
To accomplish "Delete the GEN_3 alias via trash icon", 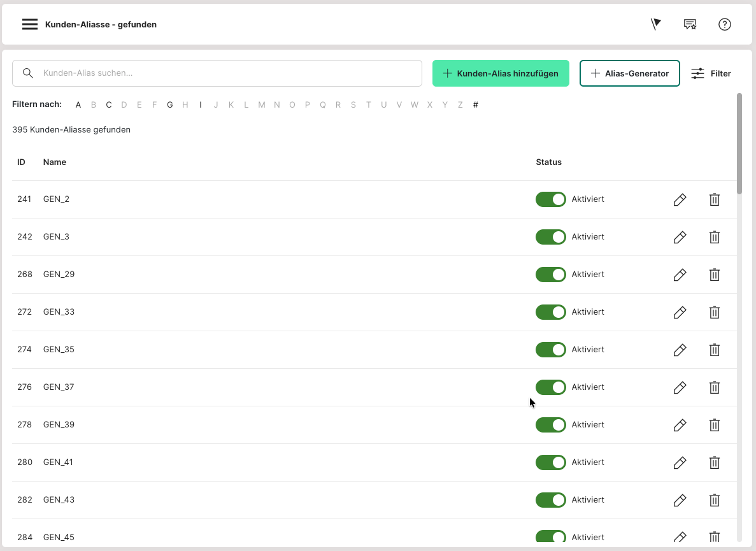I will 715,237.
